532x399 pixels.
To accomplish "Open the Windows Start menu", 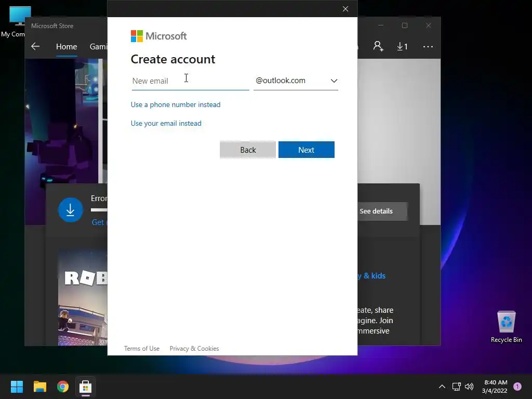I will (17, 387).
